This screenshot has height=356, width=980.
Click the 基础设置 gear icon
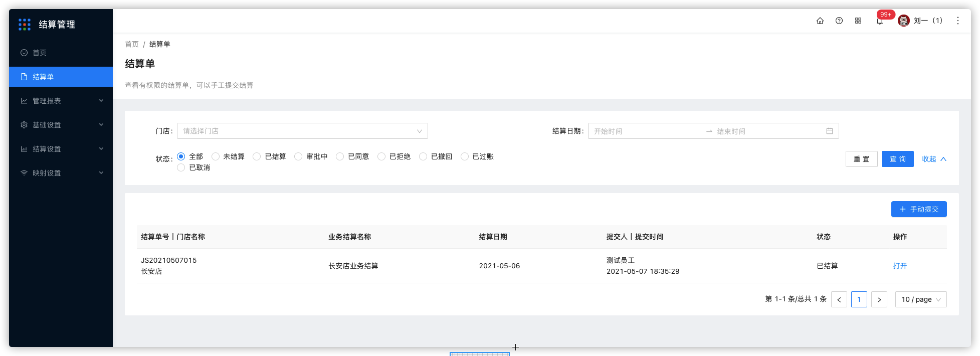24,125
